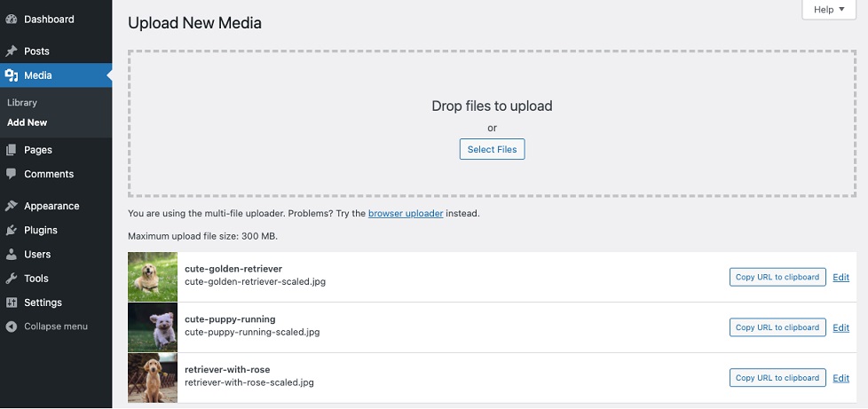The image size is (868, 409).
Task: Copy URL for cute-puppy-running
Action: pos(777,327)
